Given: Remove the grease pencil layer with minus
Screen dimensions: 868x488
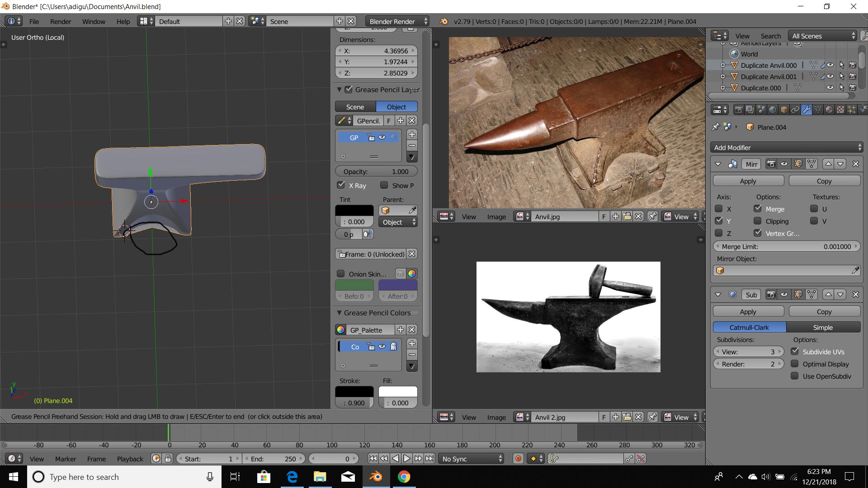Looking at the screenshot, I should 412,145.
